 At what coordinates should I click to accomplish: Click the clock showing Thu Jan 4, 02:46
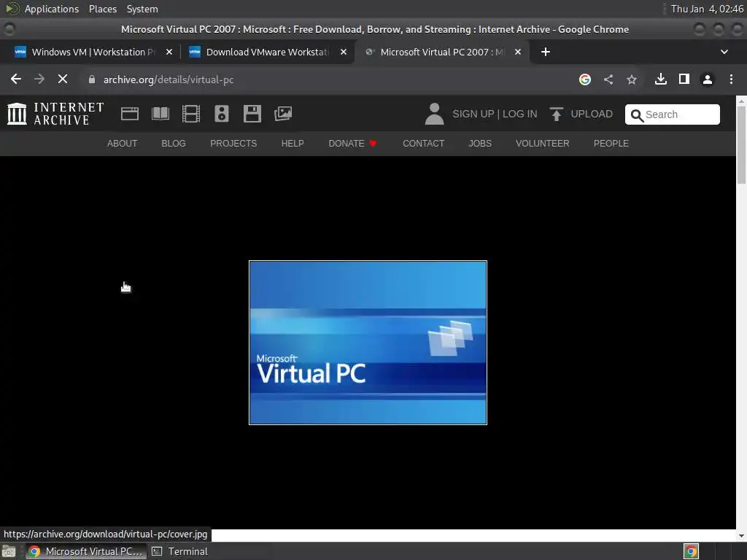coord(707,9)
